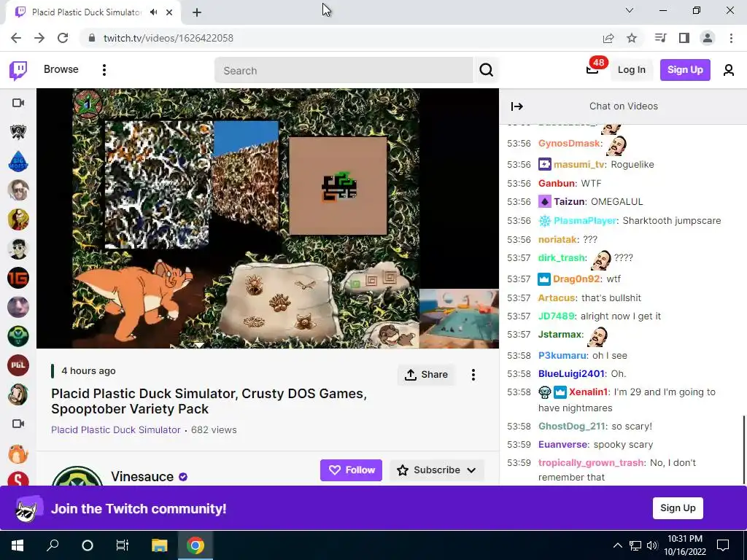The image size is (747, 560).
Task: Click username tropically_grown_trash in chat
Action: (x=591, y=463)
